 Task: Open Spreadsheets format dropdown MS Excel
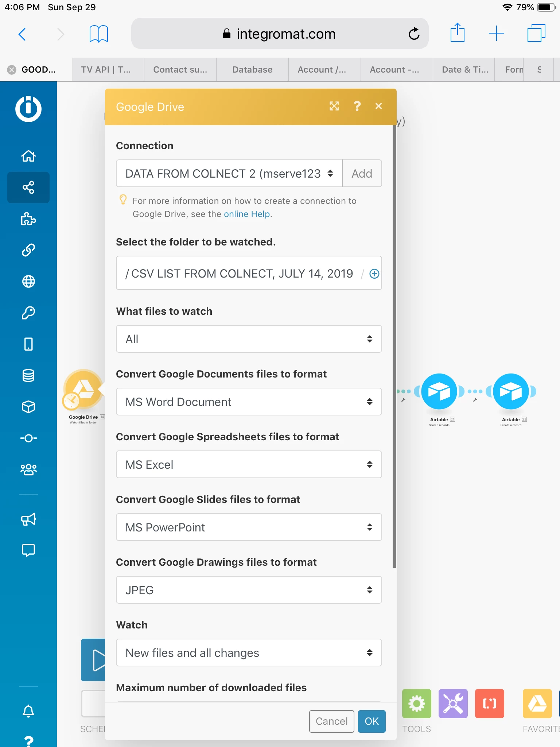(249, 464)
